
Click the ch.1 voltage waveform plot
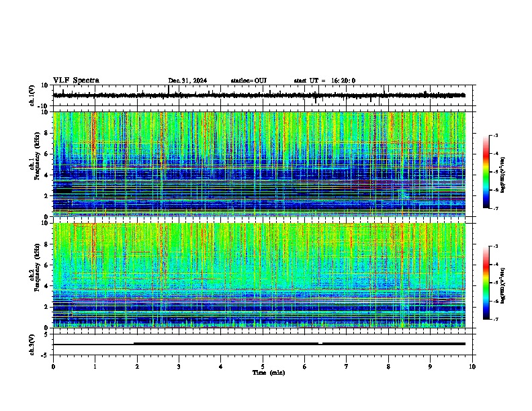point(264,95)
